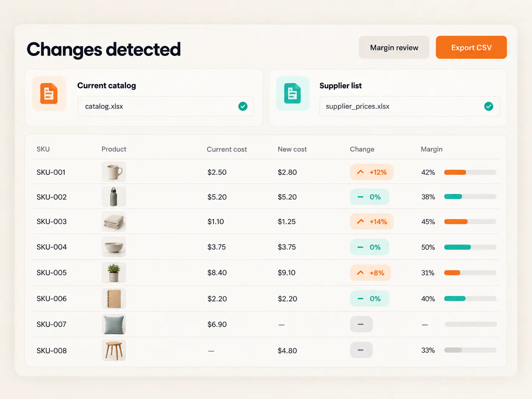Image resolution: width=532 pixels, height=399 pixels.
Task: Export the table with Export CSV
Action: coord(471,47)
